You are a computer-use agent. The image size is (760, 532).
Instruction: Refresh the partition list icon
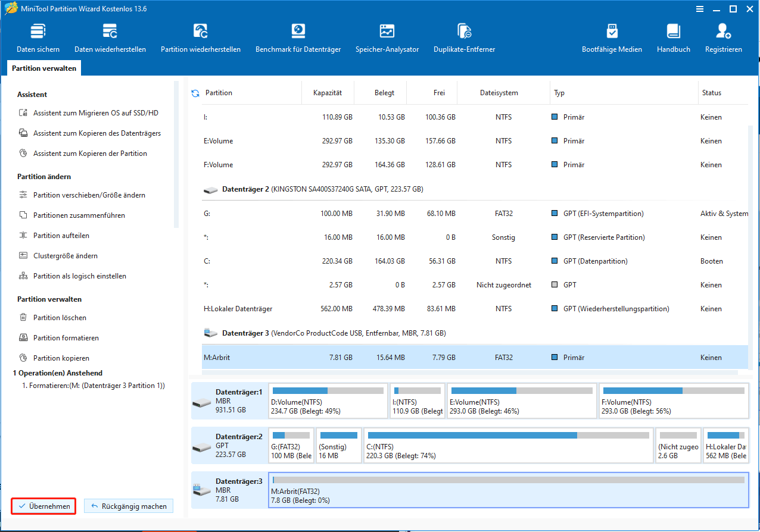click(195, 93)
